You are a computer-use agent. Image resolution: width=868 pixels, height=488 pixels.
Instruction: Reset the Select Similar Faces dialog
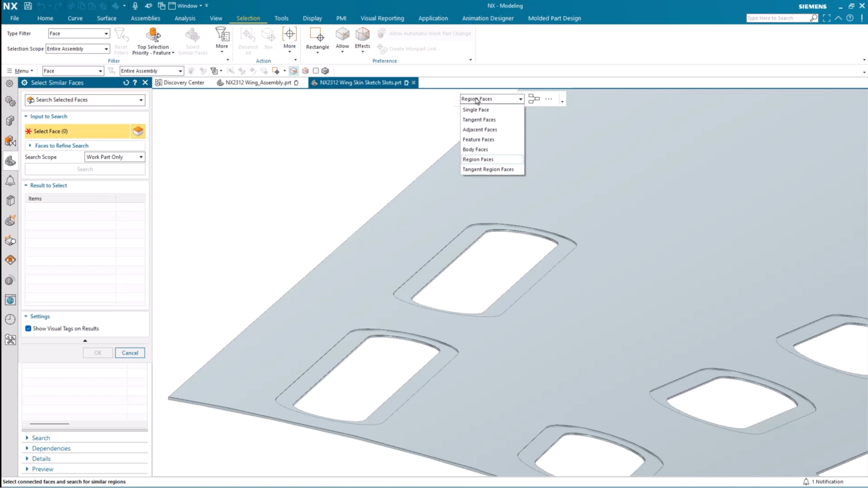(x=126, y=82)
